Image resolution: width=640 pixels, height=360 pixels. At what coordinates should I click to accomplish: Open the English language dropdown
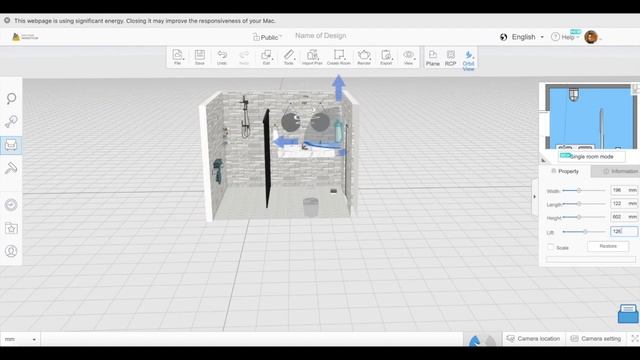tap(528, 37)
